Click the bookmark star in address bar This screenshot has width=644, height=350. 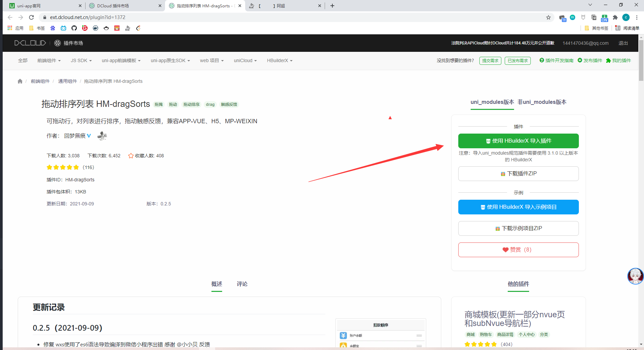(548, 17)
